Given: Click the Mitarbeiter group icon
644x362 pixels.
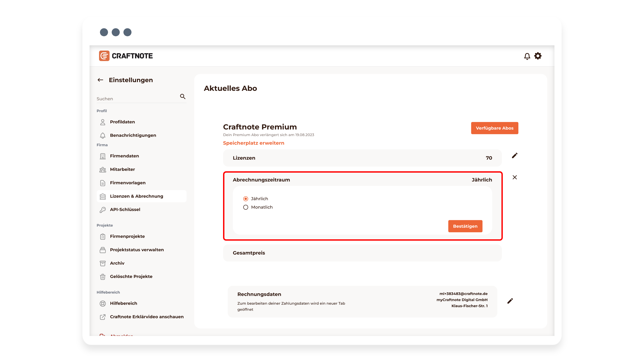Looking at the screenshot, I should tap(103, 170).
